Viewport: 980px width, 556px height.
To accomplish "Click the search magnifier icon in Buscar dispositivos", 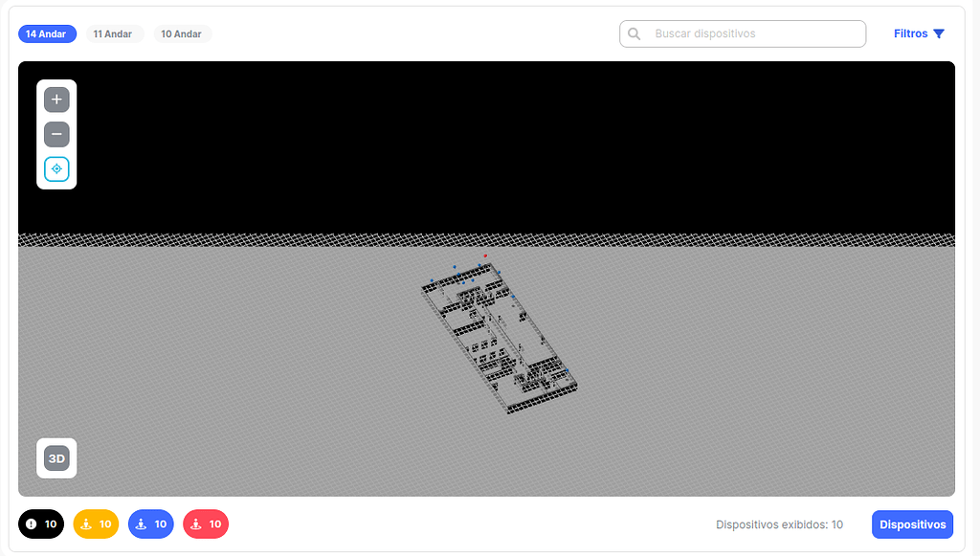I will click(635, 33).
